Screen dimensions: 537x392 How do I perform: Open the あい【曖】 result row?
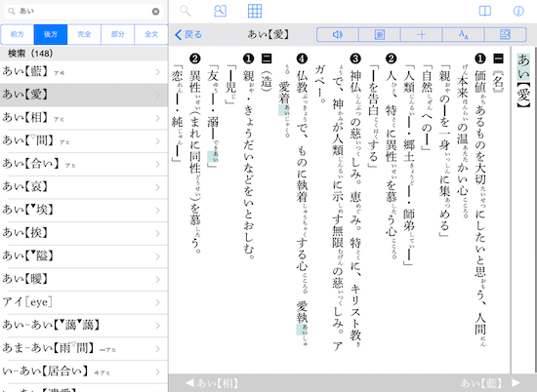coord(84,280)
